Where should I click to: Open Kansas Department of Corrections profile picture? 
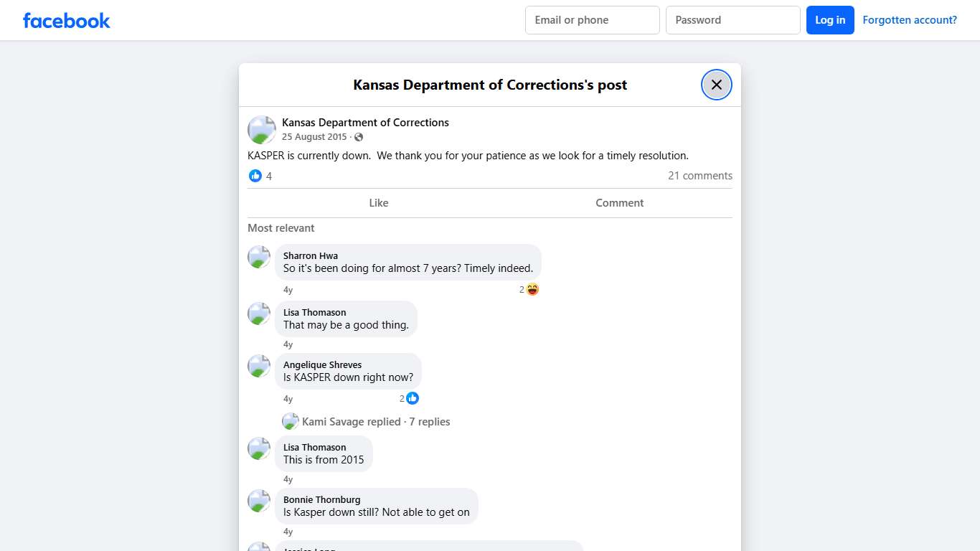[261, 130]
